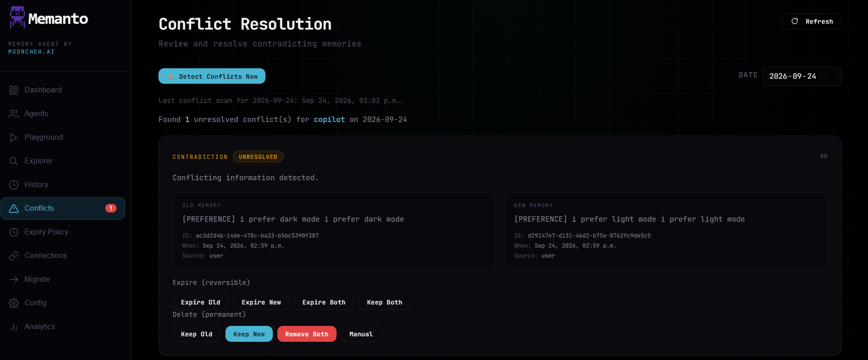Click 'Conflicting information detected.' text
The height and width of the screenshot is (360, 868).
(245, 178)
